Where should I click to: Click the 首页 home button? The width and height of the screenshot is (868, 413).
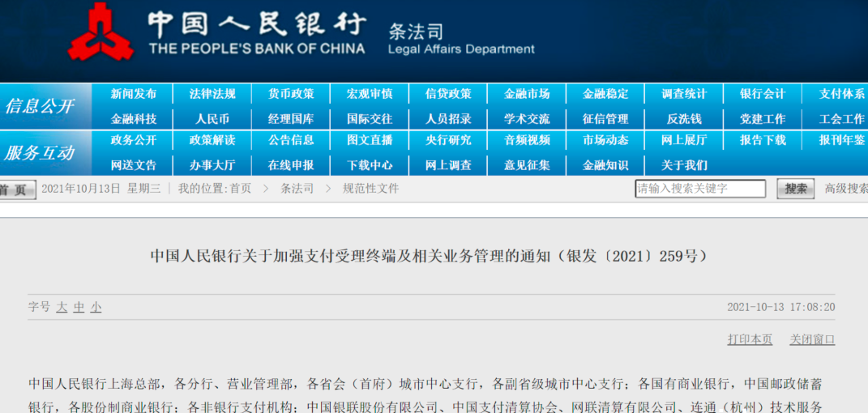point(16,189)
